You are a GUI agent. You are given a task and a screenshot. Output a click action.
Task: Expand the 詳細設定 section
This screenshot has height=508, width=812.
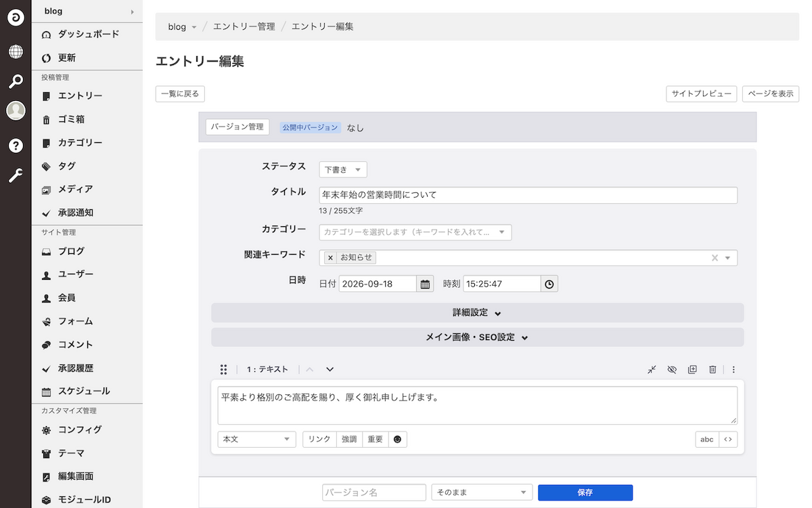pos(478,313)
